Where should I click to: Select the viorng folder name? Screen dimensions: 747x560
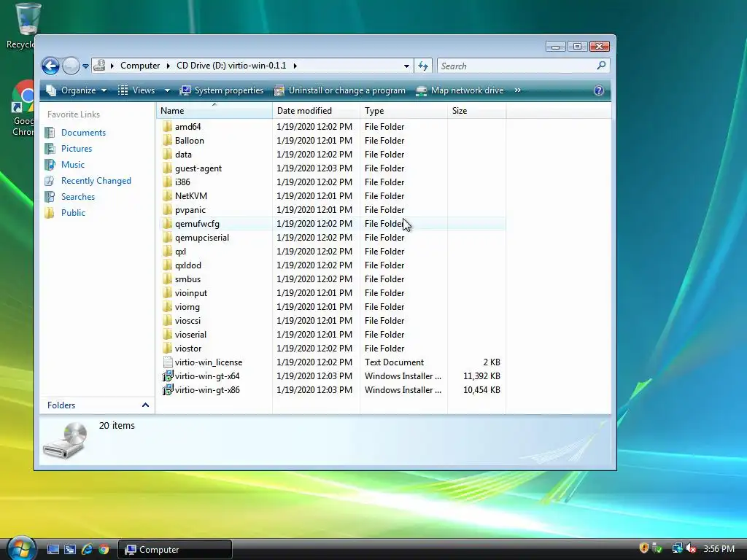pos(187,307)
